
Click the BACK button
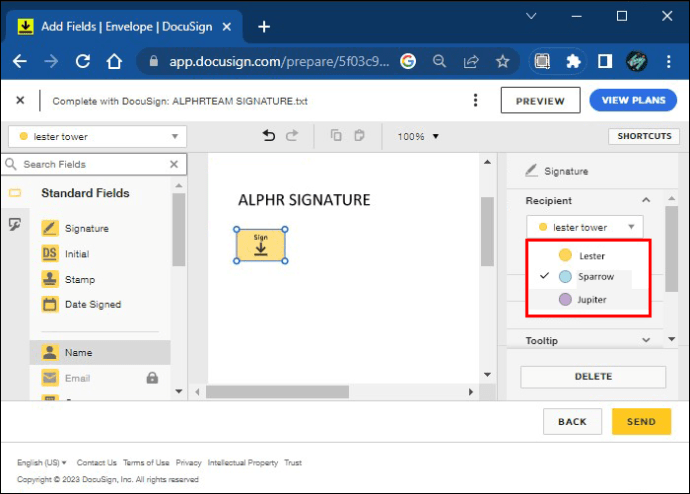572,421
